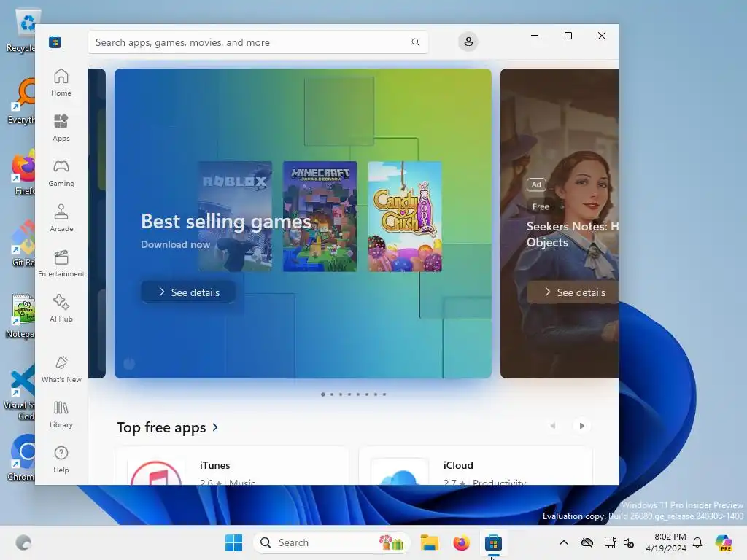Select the Notepad++ desktop shortcut
This screenshot has width=747, height=560.
(20, 316)
